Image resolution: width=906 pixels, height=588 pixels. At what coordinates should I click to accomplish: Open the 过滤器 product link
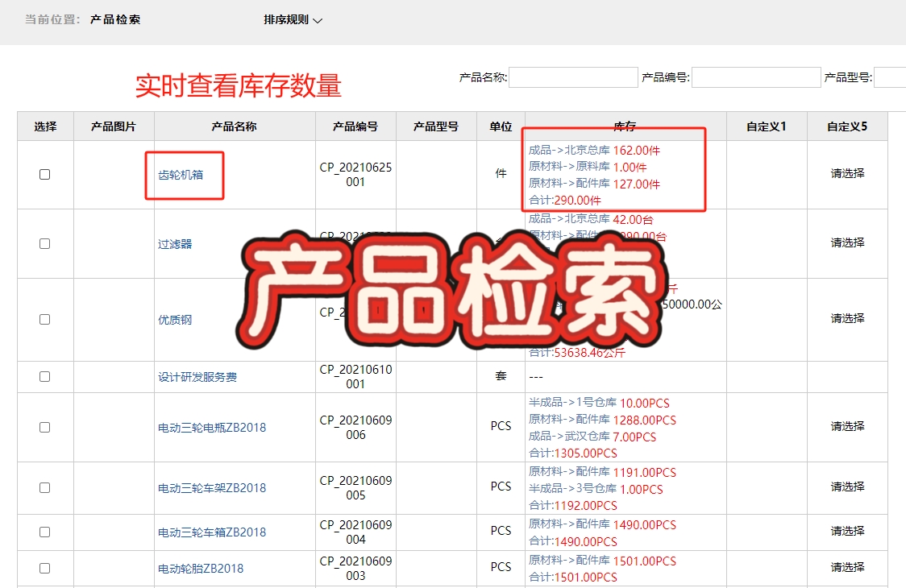tap(175, 244)
